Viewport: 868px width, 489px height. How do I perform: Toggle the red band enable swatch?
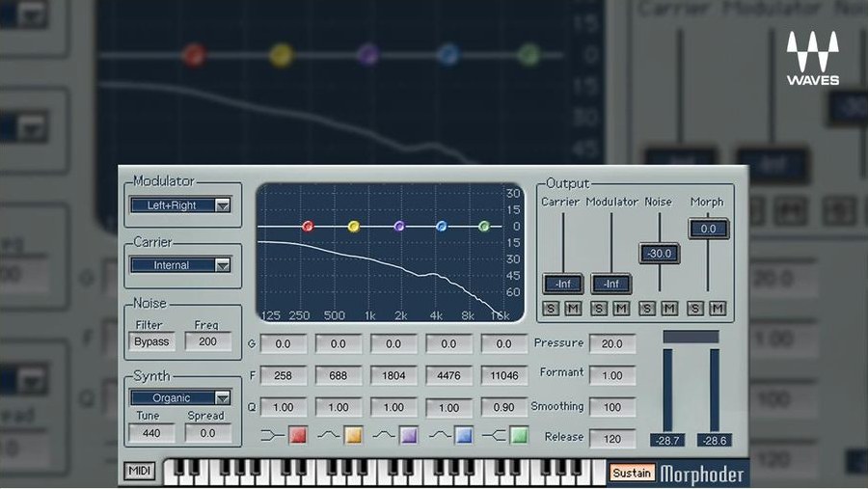pos(298,435)
